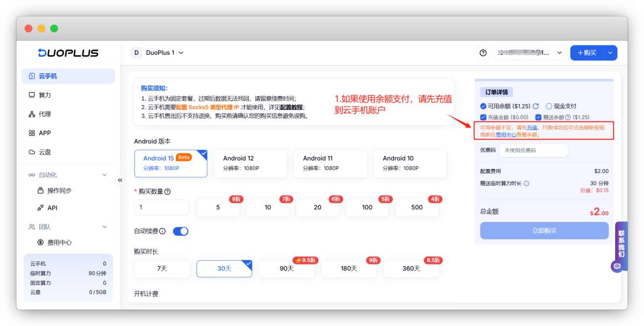Open the 云盘 sidebar item
The height and width of the screenshot is (326, 644).
coord(68,152)
